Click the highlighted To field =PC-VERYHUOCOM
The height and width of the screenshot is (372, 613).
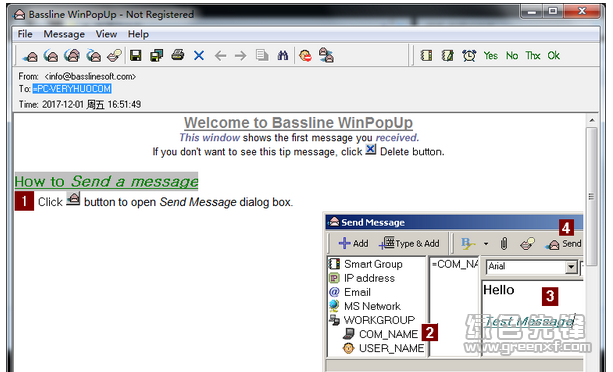pyautogui.click(x=72, y=89)
